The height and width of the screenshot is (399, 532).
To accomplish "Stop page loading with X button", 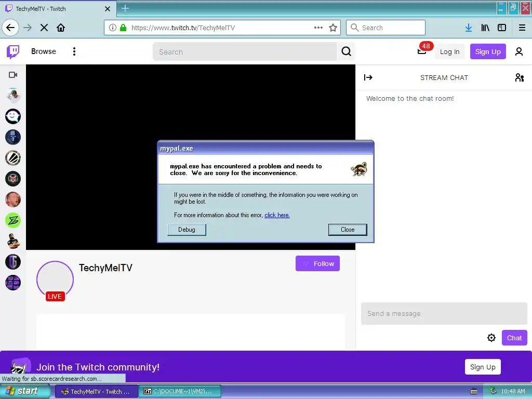I will tap(44, 28).
